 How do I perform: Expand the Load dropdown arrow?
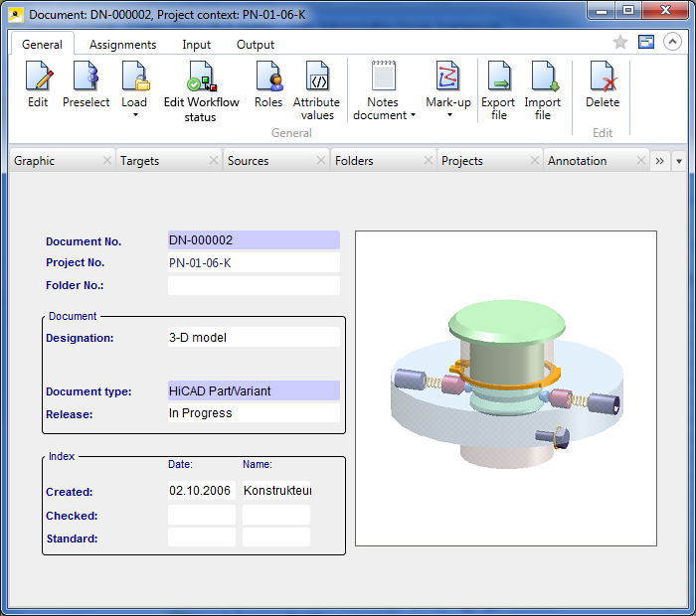[134, 115]
